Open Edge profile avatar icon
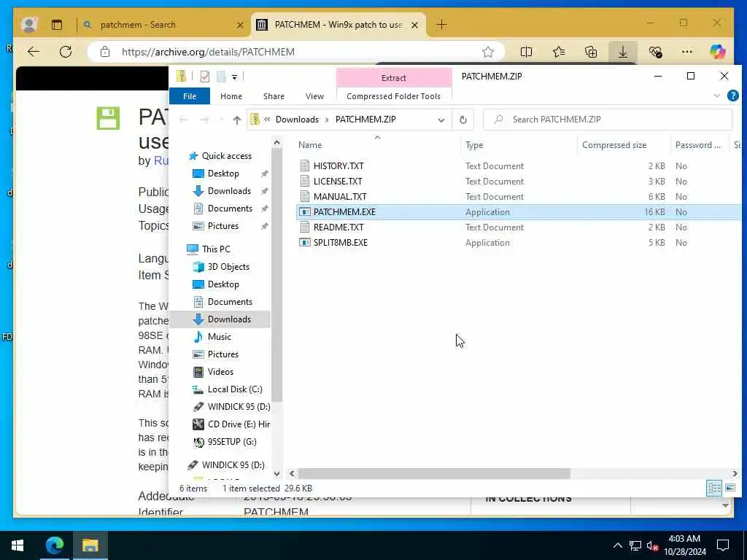The height and width of the screenshot is (560, 747). (x=29, y=24)
